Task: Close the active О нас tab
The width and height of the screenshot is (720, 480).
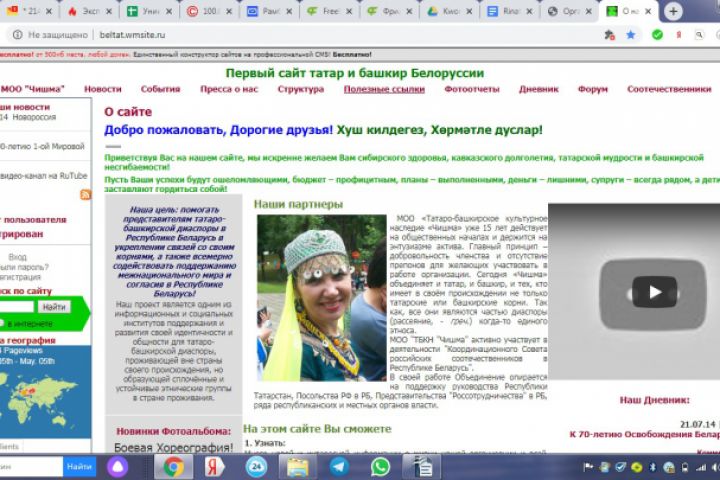Action: (x=648, y=11)
